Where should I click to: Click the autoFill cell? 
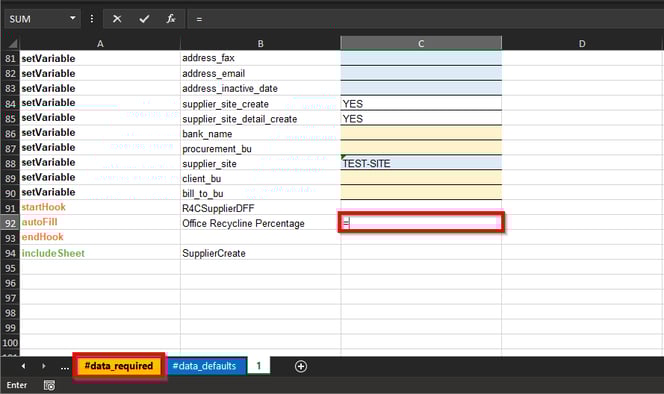pyautogui.click(x=100, y=222)
